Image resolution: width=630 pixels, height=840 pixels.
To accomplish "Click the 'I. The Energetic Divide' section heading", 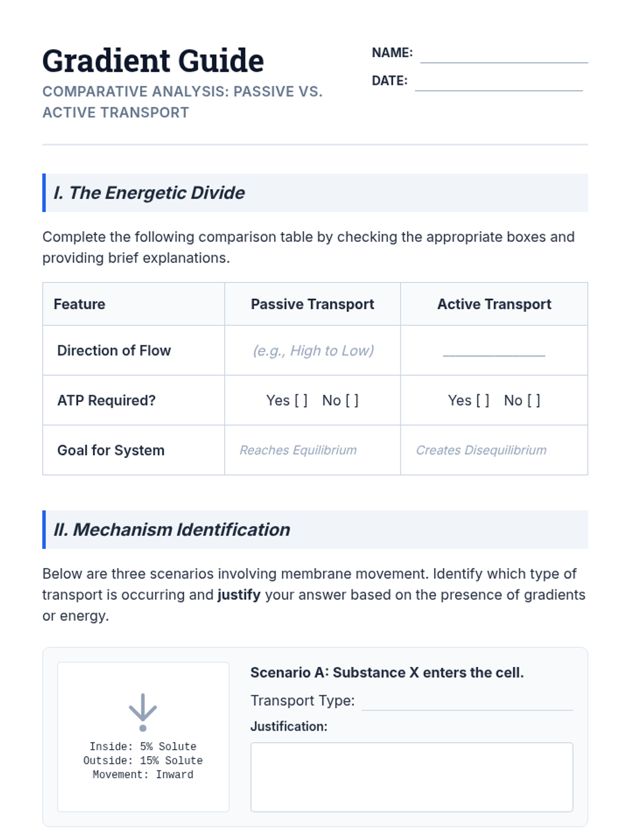I will click(149, 193).
